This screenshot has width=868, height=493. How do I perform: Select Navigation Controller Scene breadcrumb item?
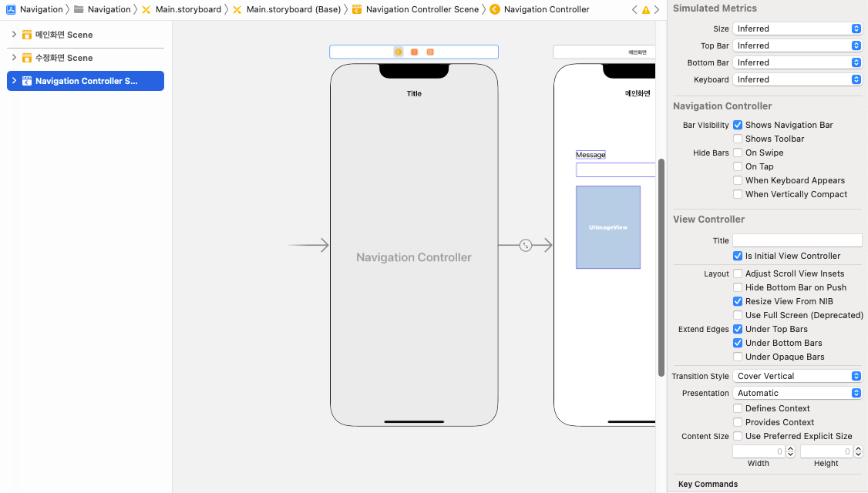point(422,9)
